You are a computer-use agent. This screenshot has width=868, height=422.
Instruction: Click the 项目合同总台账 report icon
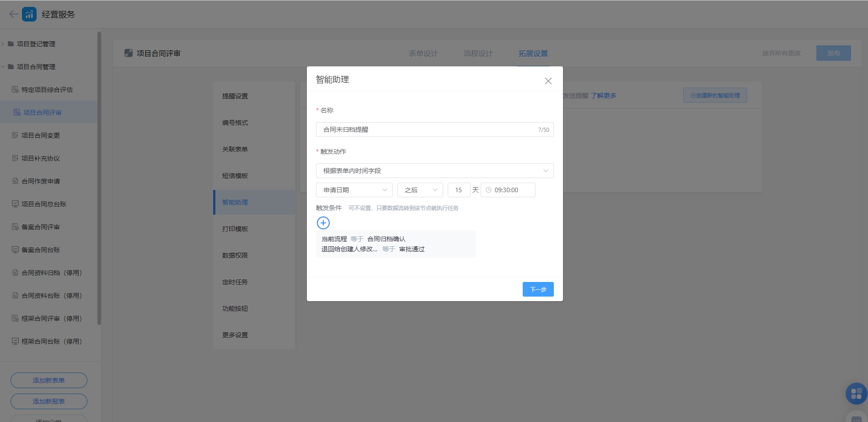15,204
